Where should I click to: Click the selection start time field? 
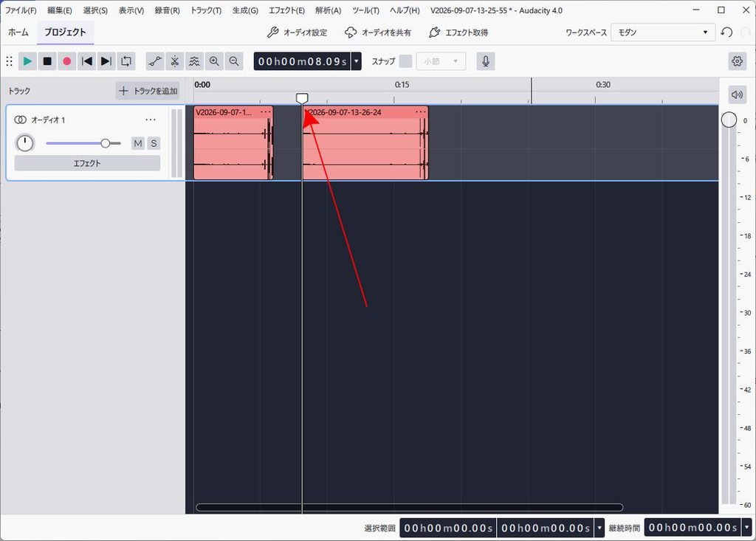click(448, 528)
